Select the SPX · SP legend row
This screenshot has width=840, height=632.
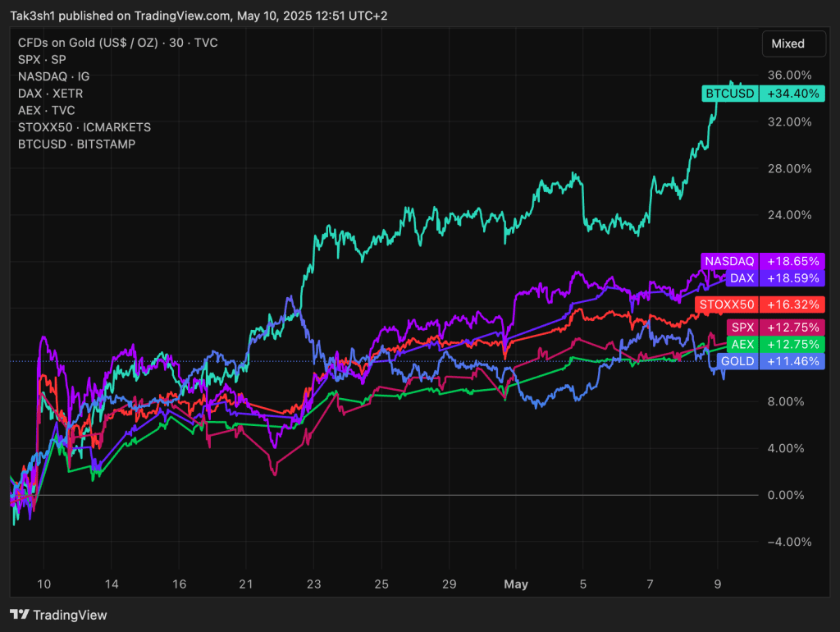tap(42, 59)
